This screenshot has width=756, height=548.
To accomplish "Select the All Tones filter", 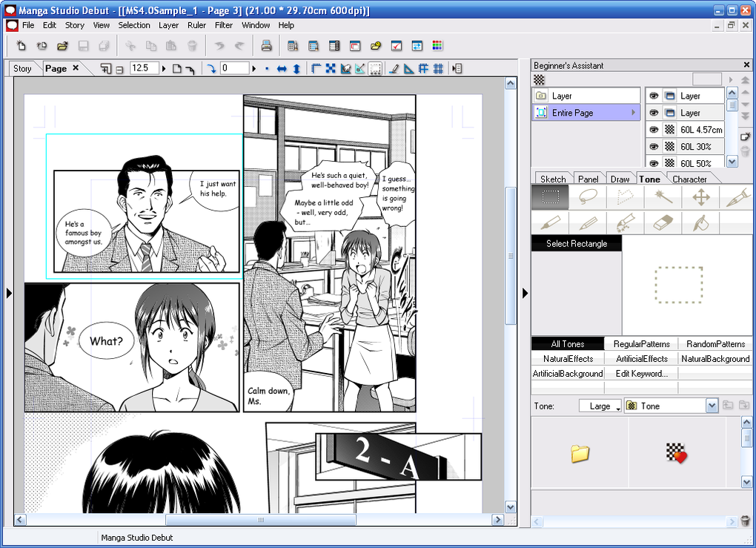I will pyautogui.click(x=568, y=344).
